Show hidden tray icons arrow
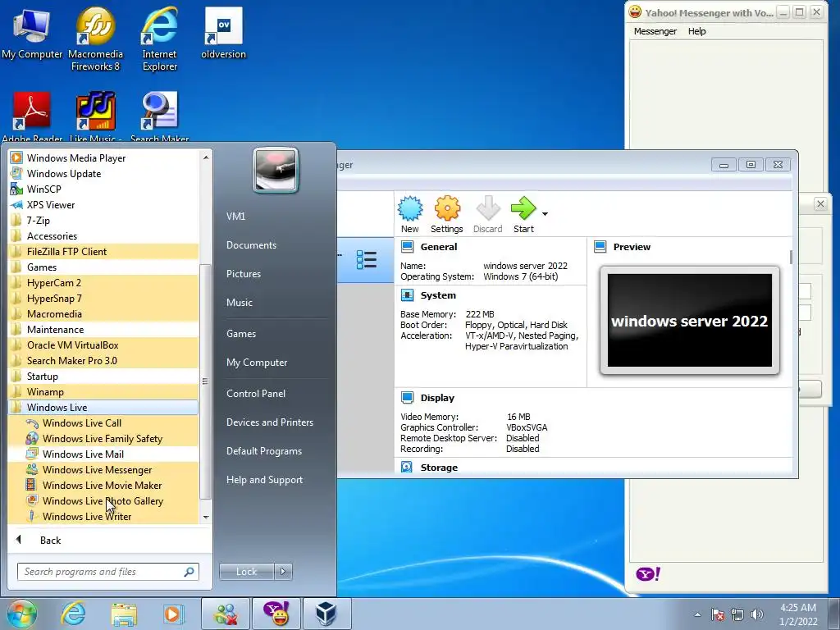This screenshot has width=840, height=630. (697, 614)
